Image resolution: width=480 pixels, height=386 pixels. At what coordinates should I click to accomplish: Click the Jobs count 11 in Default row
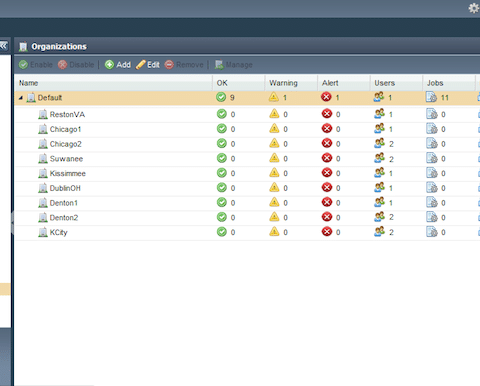(x=445, y=98)
